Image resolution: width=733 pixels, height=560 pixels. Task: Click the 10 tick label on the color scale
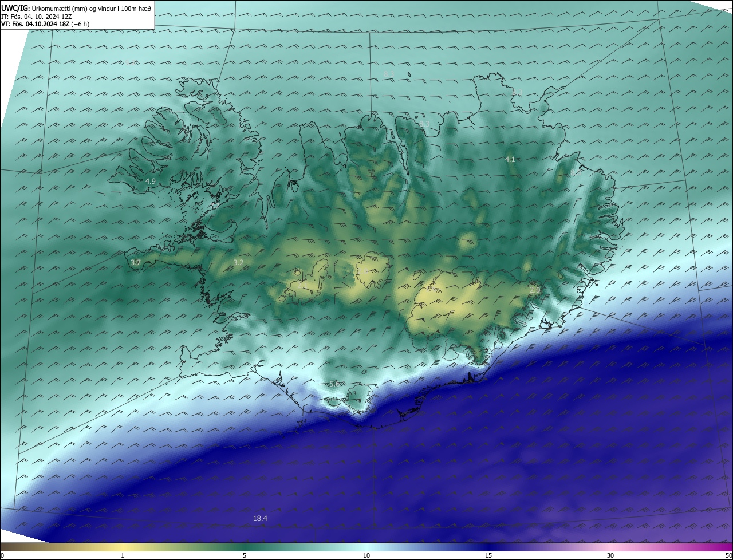(x=366, y=555)
